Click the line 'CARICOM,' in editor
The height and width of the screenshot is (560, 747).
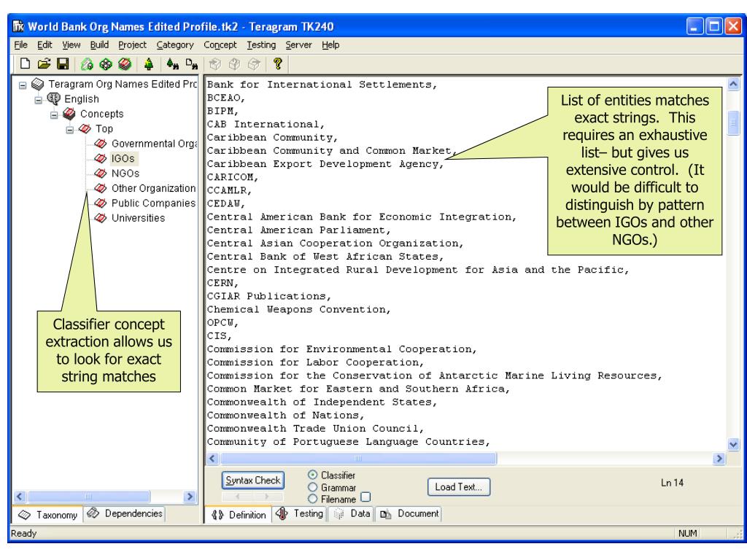pos(233,177)
